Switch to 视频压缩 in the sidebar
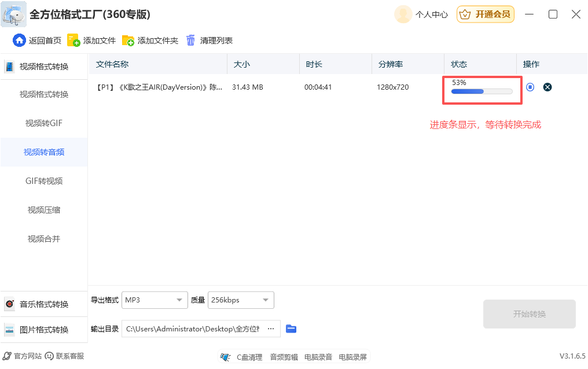 [44, 210]
